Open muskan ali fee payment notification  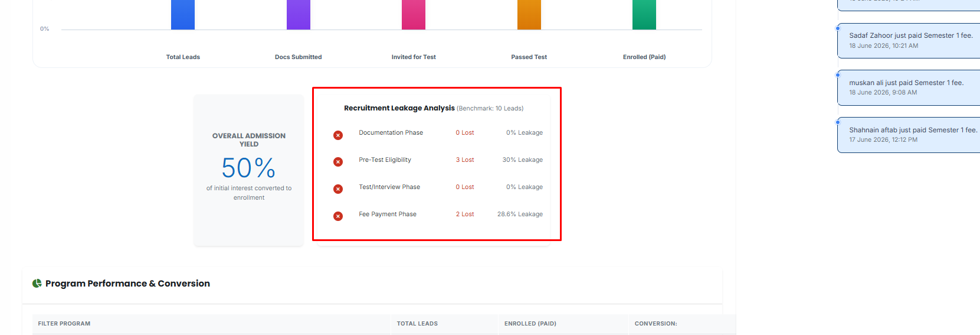pyautogui.click(x=909, y=87)
